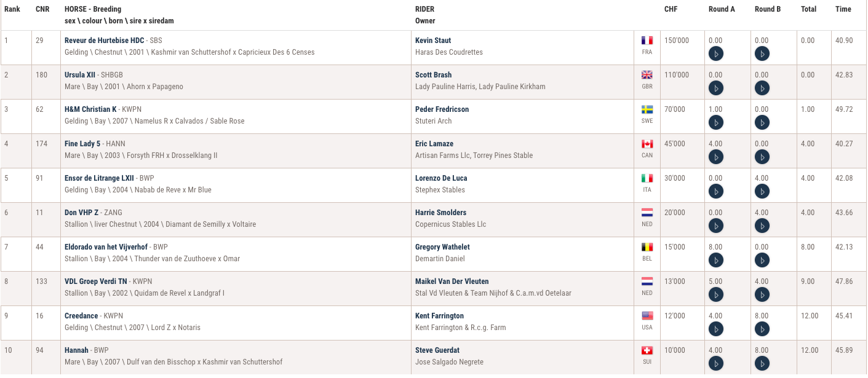Play Scott Brash's Round A video
The width and height of the screenshot is (868, 378).
coord(715,89)
